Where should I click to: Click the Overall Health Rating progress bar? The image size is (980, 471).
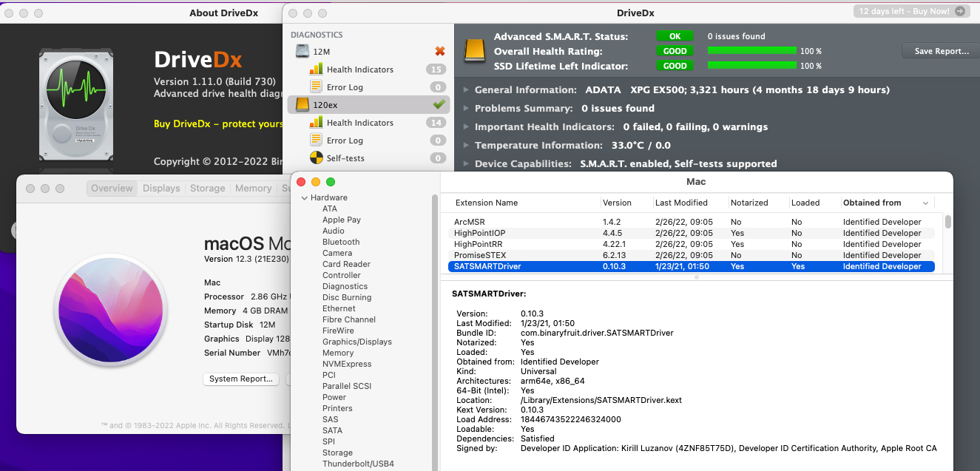(752, 51)
